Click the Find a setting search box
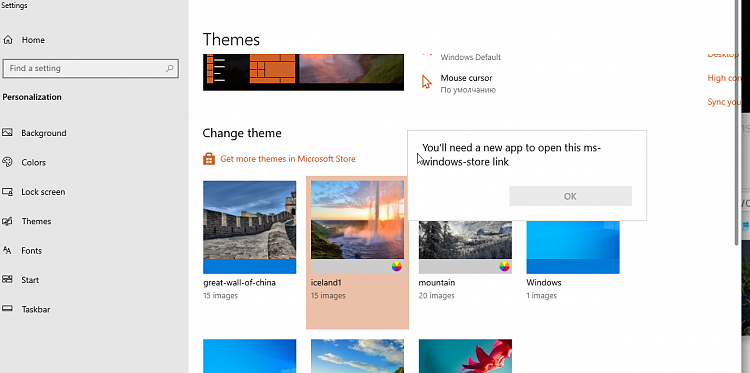Image resolution: width=750 pixels, height=373 pixels. [90, 68]
